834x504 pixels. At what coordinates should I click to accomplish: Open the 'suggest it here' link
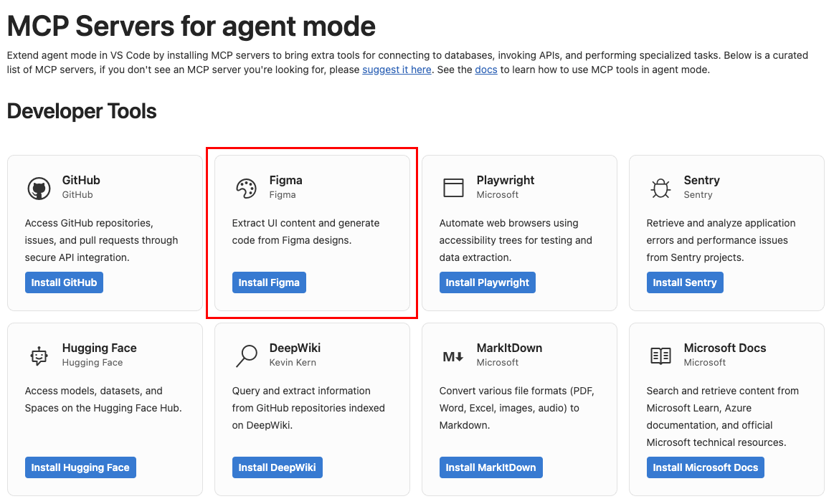(397, 70)
